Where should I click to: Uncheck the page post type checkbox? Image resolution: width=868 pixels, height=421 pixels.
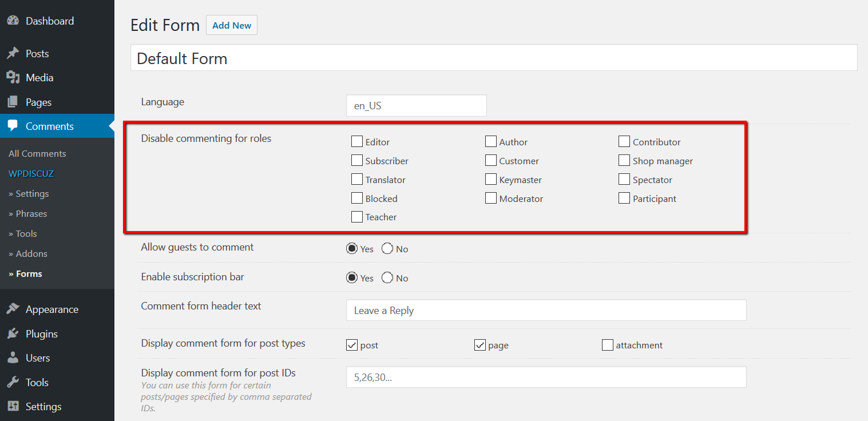pos(480,345)
